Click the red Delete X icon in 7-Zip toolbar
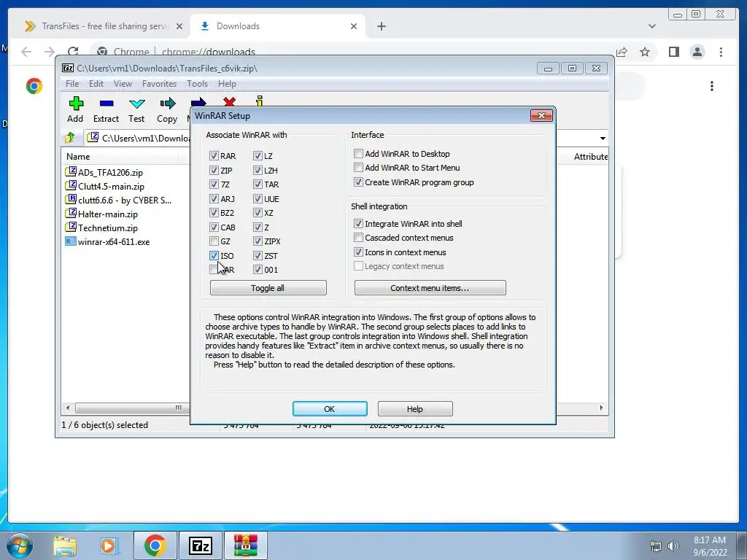The height and width of the screenshot is (560, 747). [229, 101]
